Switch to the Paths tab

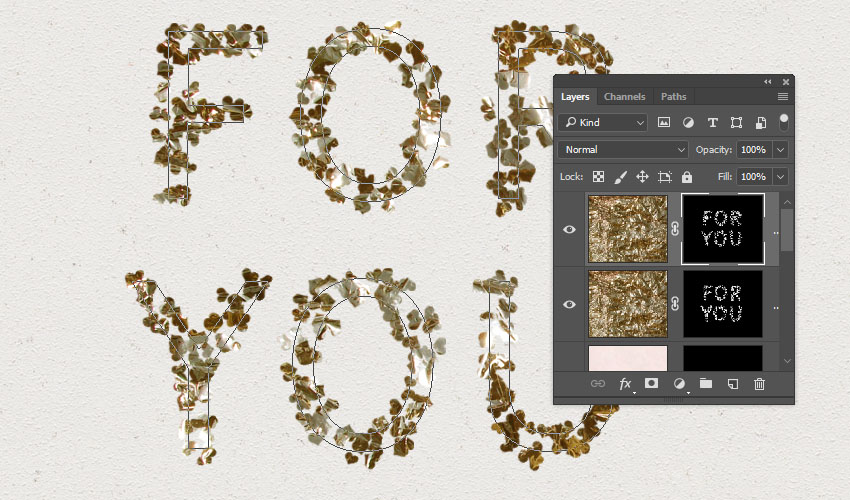click(673, 97)
